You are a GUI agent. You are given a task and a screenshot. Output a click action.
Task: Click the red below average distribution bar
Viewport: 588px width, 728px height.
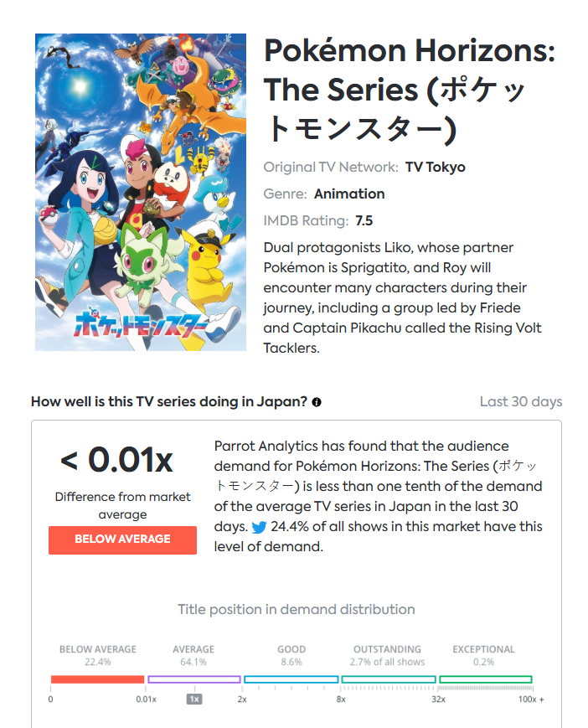97,679
